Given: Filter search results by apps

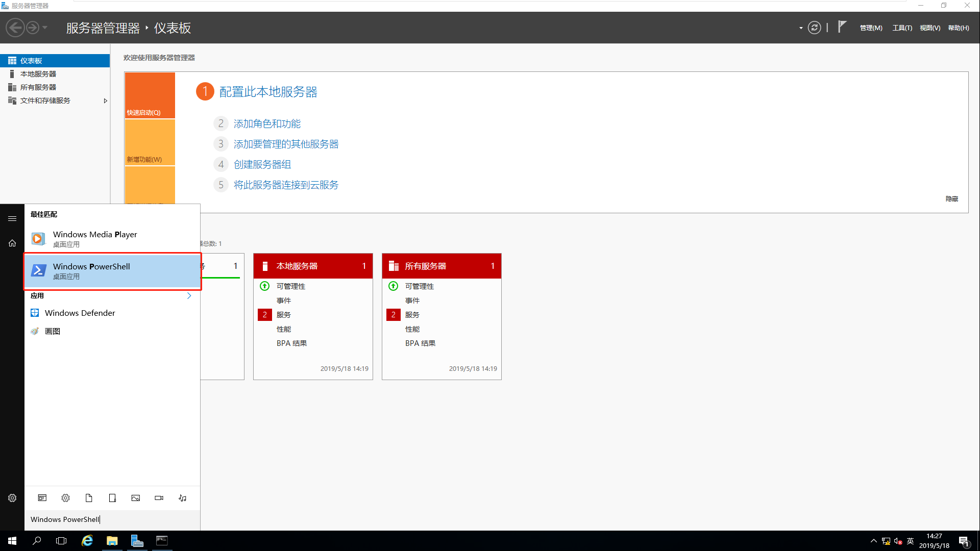Looking at the screenshot, I should [42, 498].
